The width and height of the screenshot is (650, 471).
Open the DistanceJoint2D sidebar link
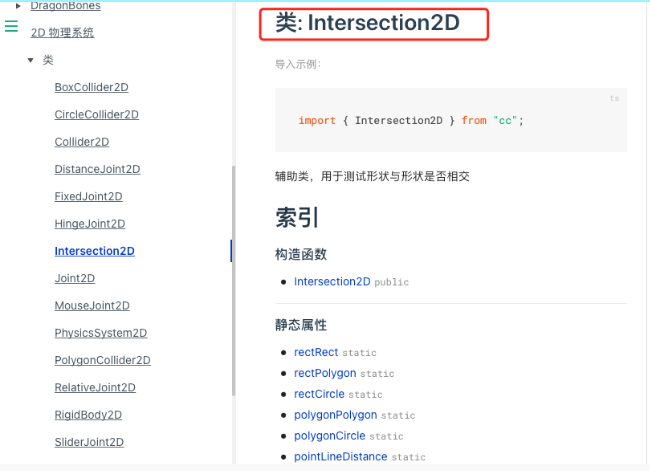[97, 169]
